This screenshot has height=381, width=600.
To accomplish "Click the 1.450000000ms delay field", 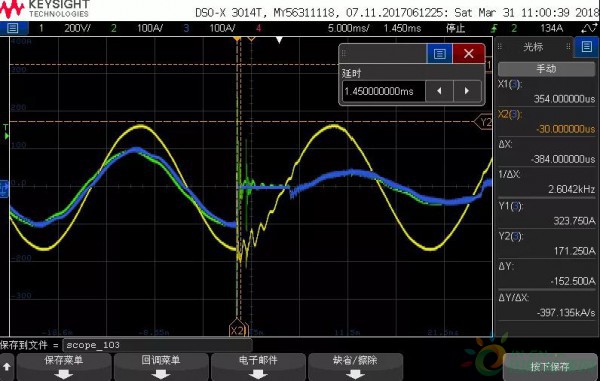I will pos(383,91).
